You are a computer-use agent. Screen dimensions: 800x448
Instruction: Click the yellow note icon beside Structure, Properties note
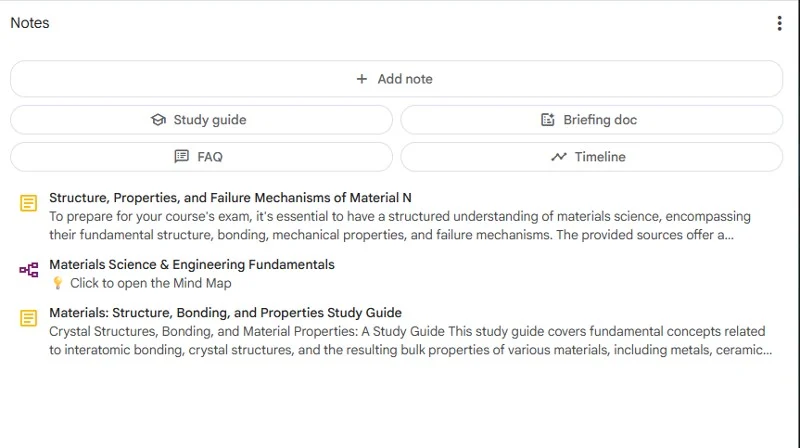coord(29,203)
